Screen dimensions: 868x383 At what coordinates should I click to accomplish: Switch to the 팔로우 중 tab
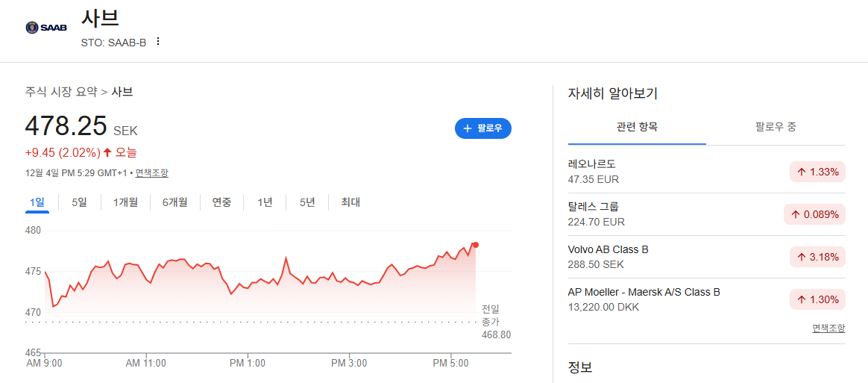(776, 127)
